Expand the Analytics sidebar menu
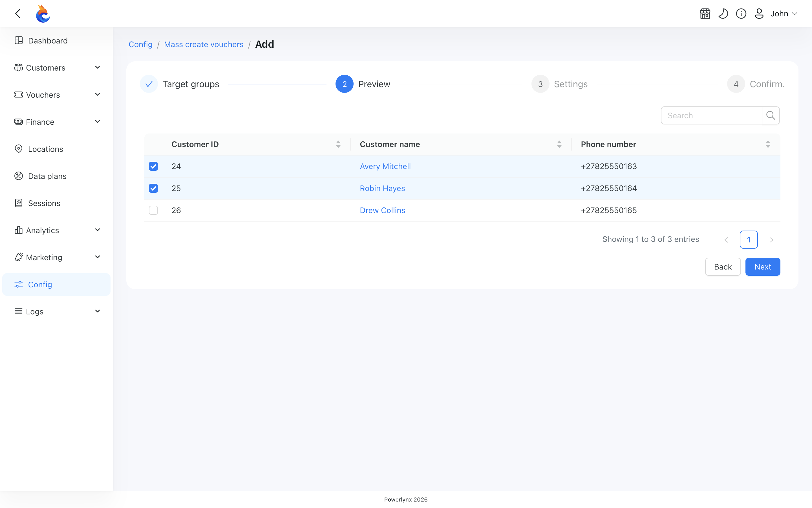Screen dimensions: 812x508 tap(56, 231)
